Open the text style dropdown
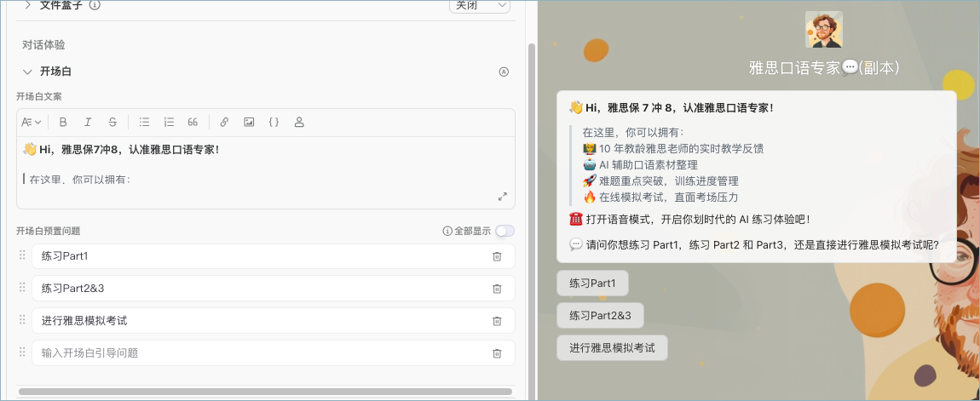The width and height of the screenshot is (980, 401). 32,123
